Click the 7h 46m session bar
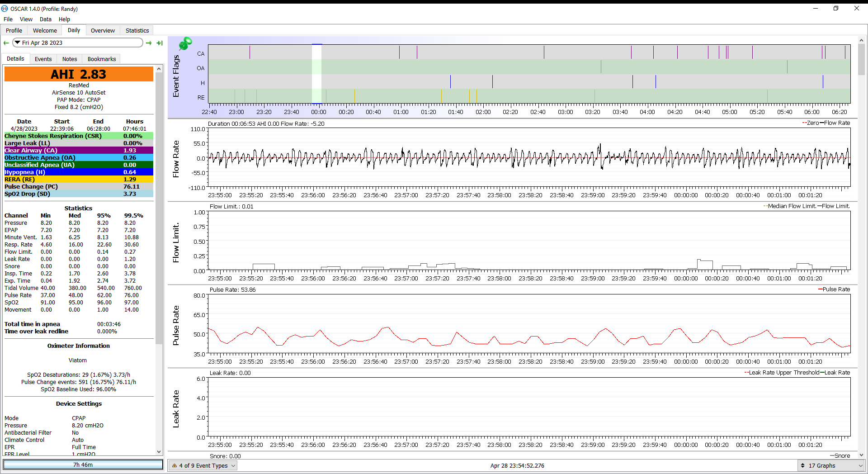Viewport: 868px width, 474px height. point(83,465)
